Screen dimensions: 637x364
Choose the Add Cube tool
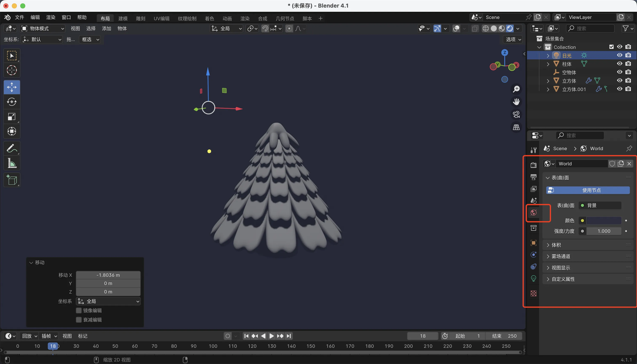[x=12, y=180]
